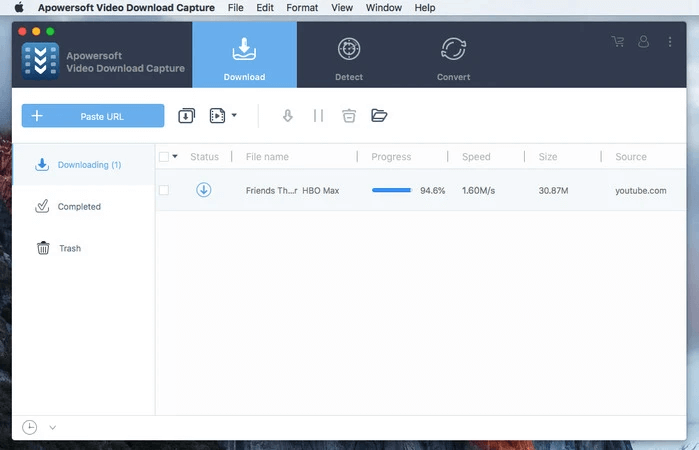Expand the arrow next to select-all checkbox
The width and height of the screenshot is (699, 450).
[176, 157]
